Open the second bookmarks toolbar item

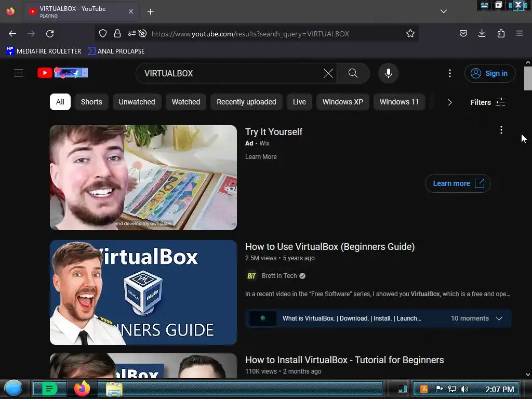(x=116, y=51)
